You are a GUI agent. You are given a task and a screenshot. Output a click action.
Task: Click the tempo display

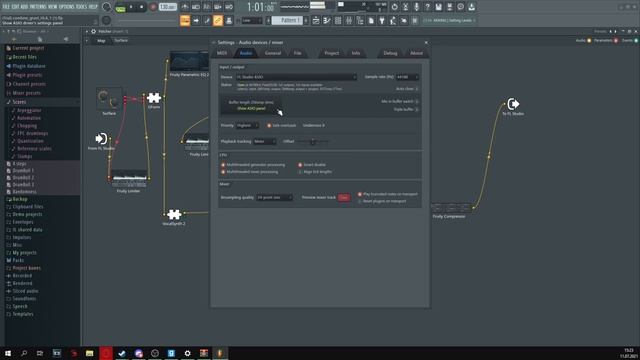(x=167, y=7)
